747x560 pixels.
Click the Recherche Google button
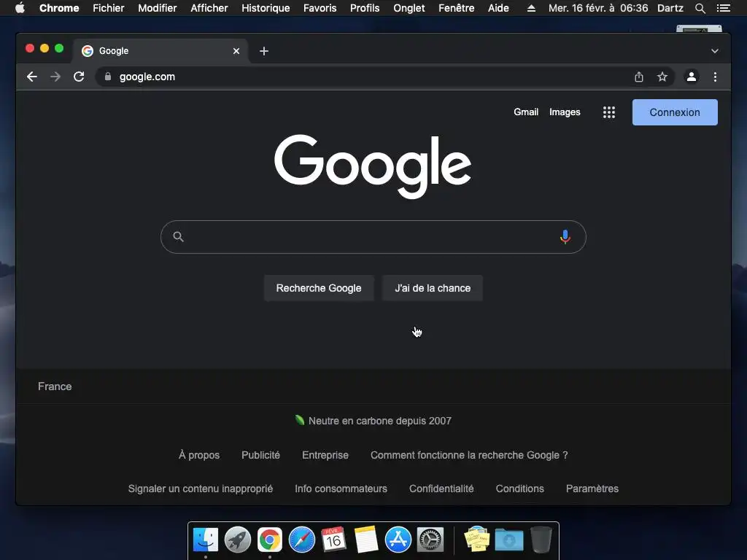tap(319, 288)
